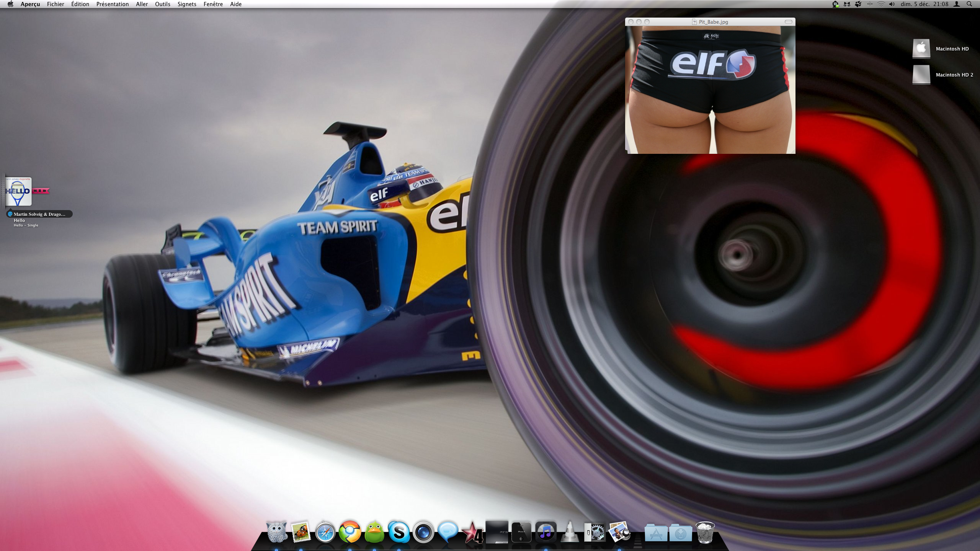Click the Martin Solveig & Drago… artist label
The width and height of the screenshot is (980, 551).
pos(39,214)
